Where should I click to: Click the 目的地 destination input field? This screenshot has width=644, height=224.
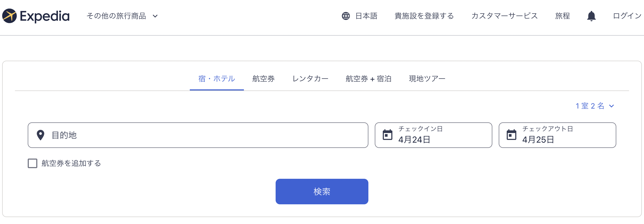coord(198,135)
